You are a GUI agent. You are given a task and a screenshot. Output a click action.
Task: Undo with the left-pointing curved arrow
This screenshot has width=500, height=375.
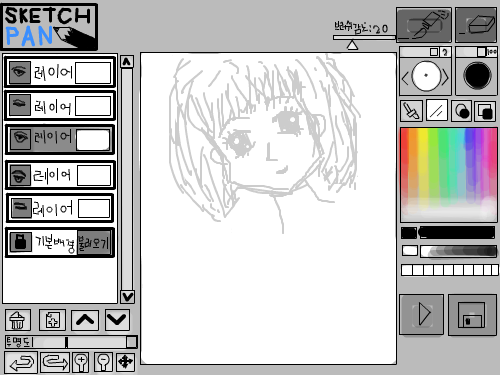pos(21,362)
